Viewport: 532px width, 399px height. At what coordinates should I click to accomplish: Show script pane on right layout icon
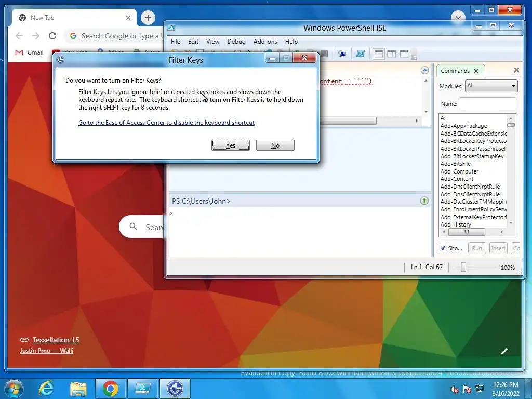(391, 54)
